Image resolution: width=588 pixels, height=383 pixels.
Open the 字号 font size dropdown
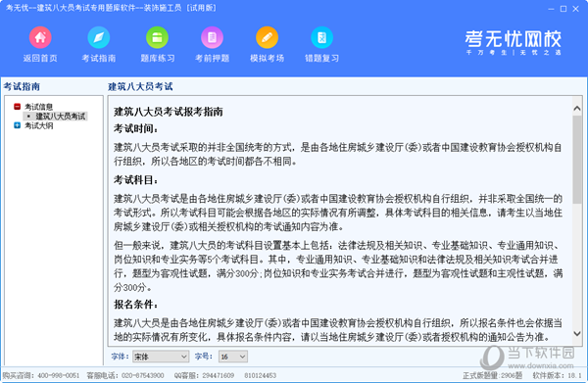(x=233, y=357)
